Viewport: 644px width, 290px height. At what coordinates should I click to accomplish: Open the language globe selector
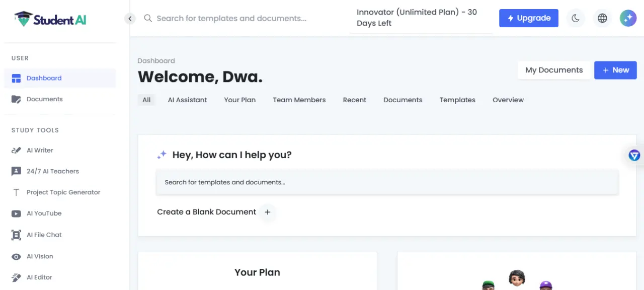point(602,18)
